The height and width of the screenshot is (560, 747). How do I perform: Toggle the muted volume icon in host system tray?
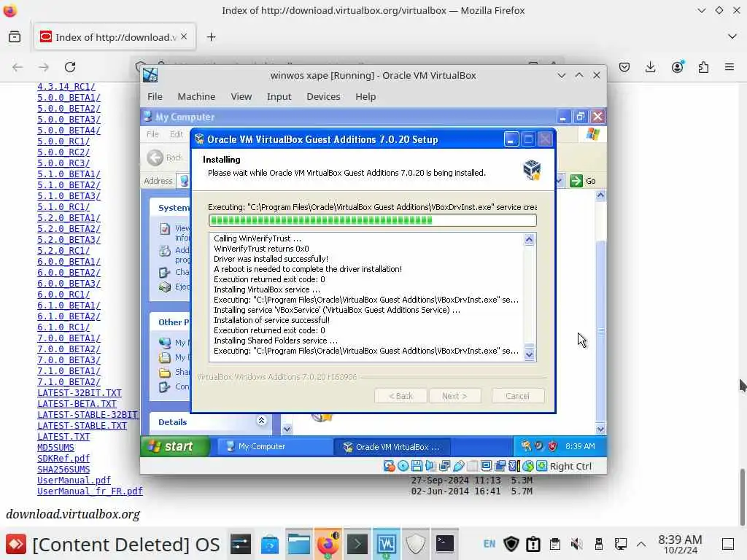pyautogui.click(x=576, y=544)
